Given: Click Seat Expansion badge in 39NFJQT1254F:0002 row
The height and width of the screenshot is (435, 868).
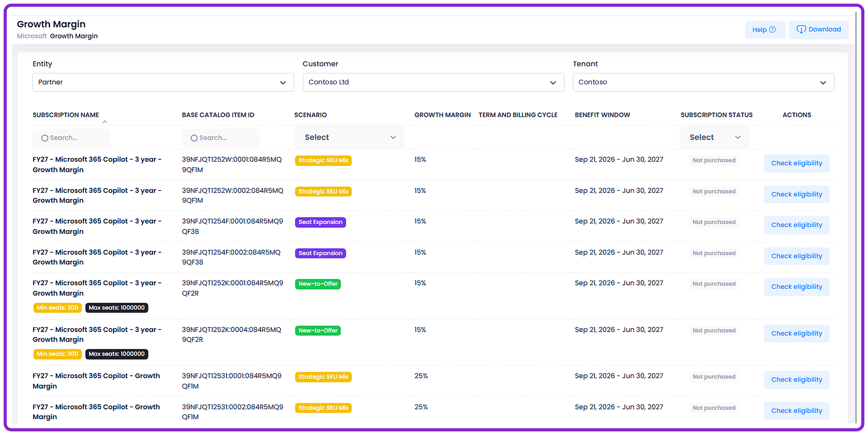Looking at the screenshot, I should click(x=320, y=253).
